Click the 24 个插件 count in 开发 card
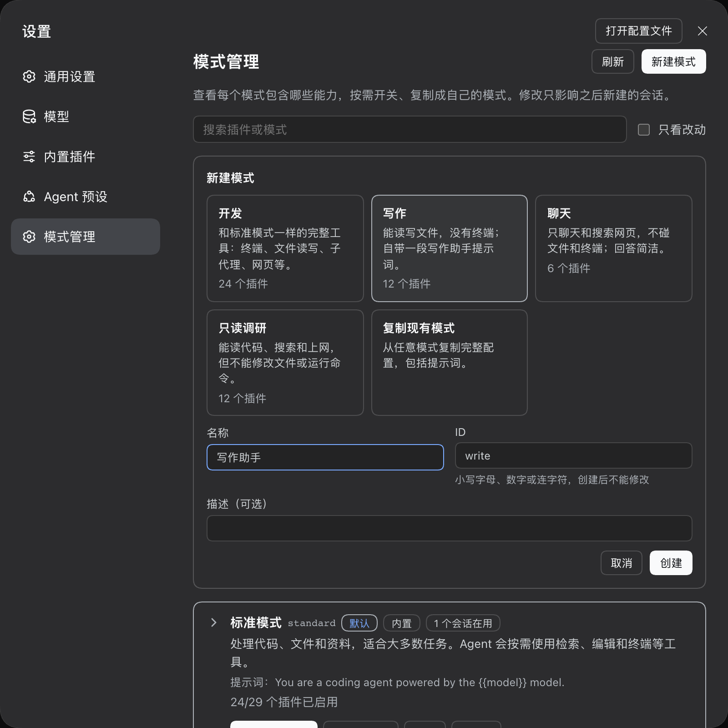 click(243, 283)
